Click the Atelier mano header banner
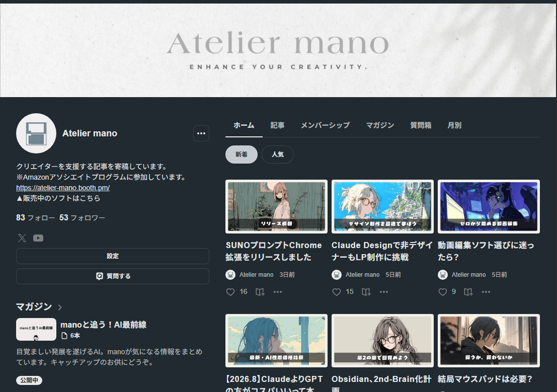Viewport: 557px width, 392px height. point(278,50)
